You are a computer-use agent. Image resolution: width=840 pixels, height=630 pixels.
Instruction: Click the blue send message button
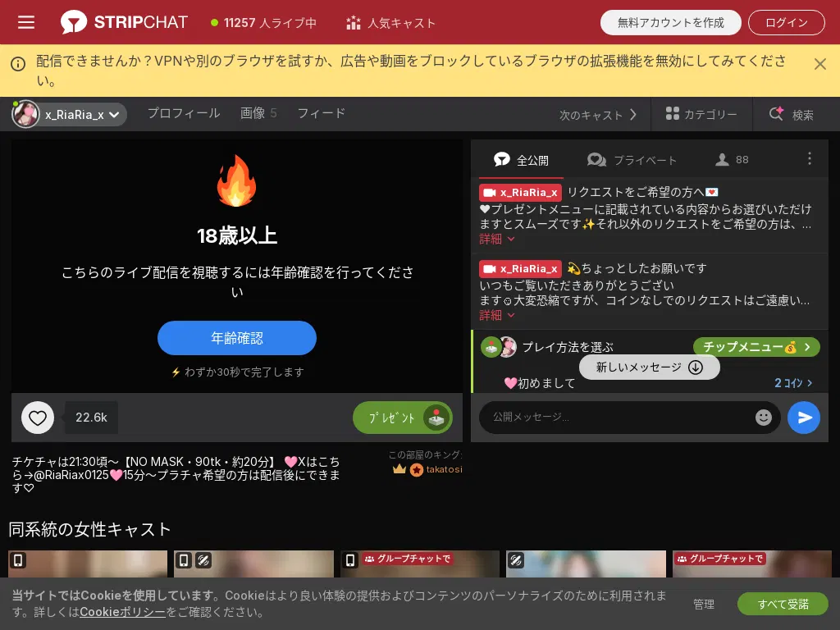click(804, 418)
